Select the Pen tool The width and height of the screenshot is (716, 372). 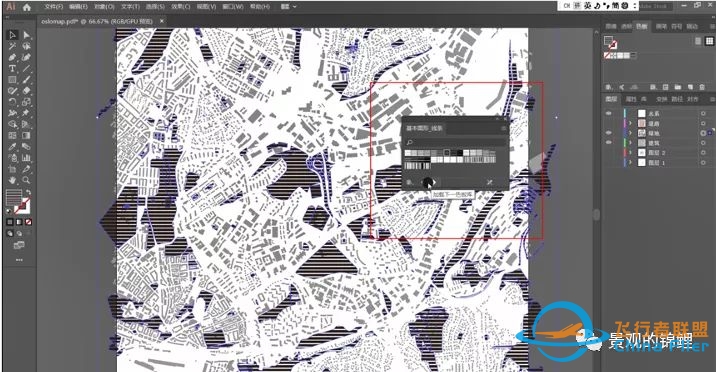pos(12,58)
